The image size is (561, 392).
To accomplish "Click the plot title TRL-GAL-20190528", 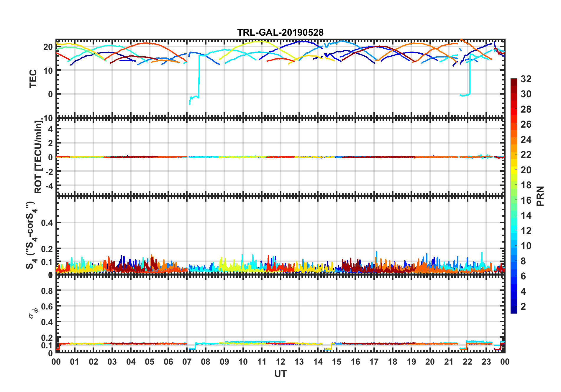I will click(280, 32).
